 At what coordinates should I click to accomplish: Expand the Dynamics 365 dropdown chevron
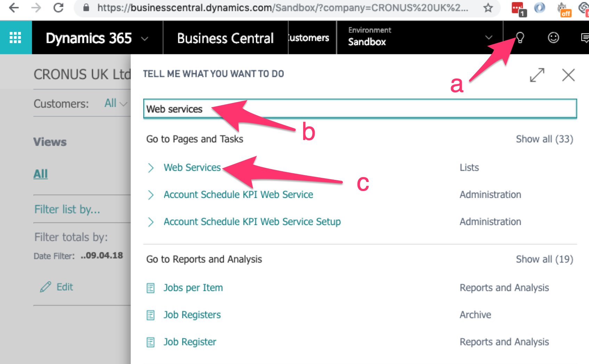pos(145,38)
